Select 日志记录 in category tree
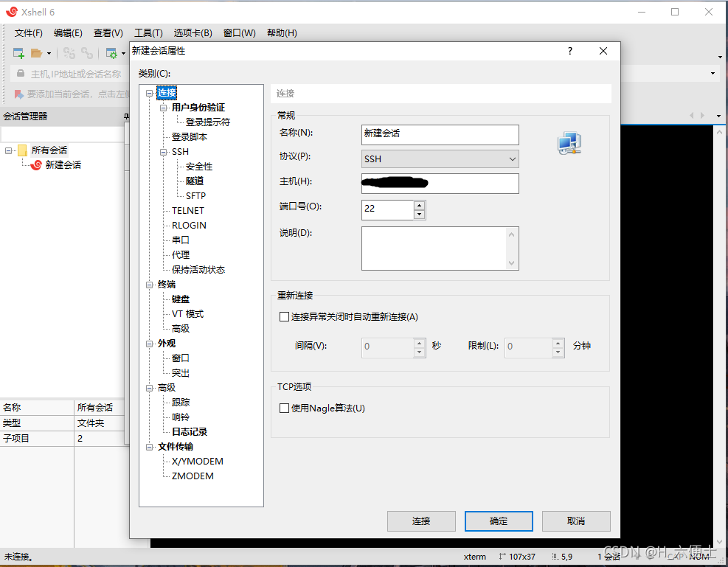This screenshot has height=567, width=728. point(190,432)
